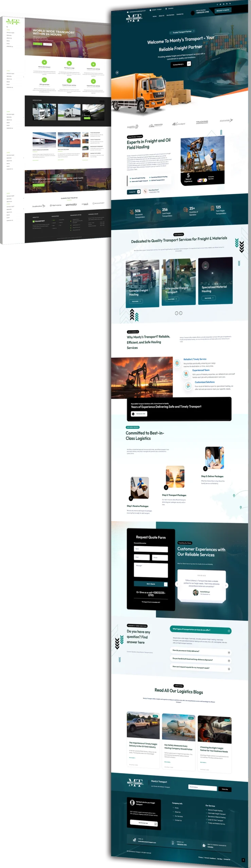This screenshot has width=251, height=868.
Task: Select the first services carousel dot
Action: [177, 313]
